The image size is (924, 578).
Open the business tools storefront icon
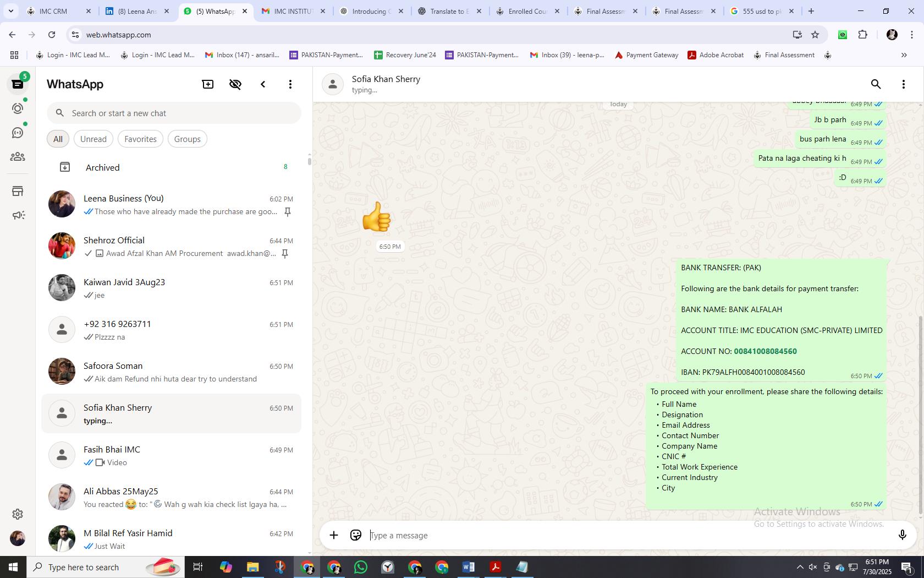click(18, 191)
